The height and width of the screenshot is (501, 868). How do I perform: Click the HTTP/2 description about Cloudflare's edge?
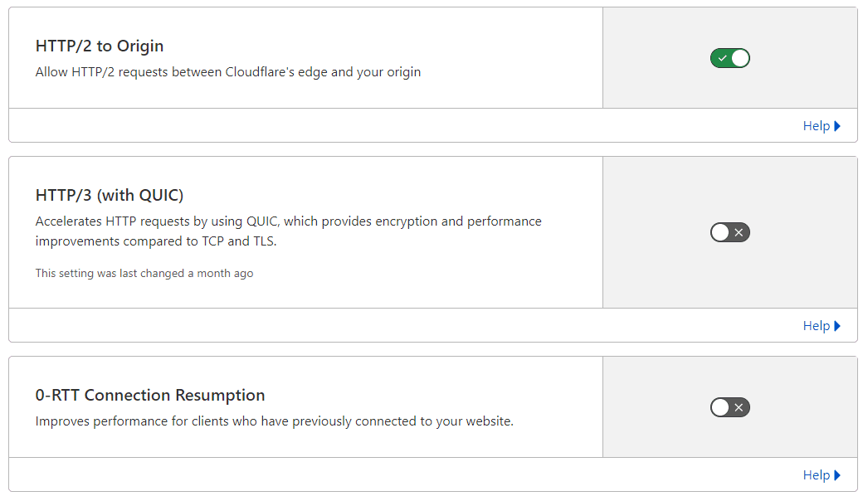click(x=227, y=72)
